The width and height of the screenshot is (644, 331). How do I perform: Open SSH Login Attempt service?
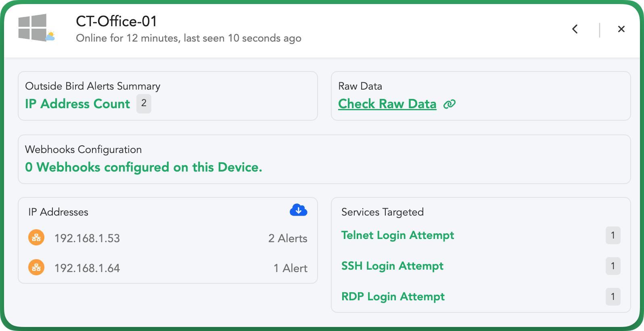(392, 266)
